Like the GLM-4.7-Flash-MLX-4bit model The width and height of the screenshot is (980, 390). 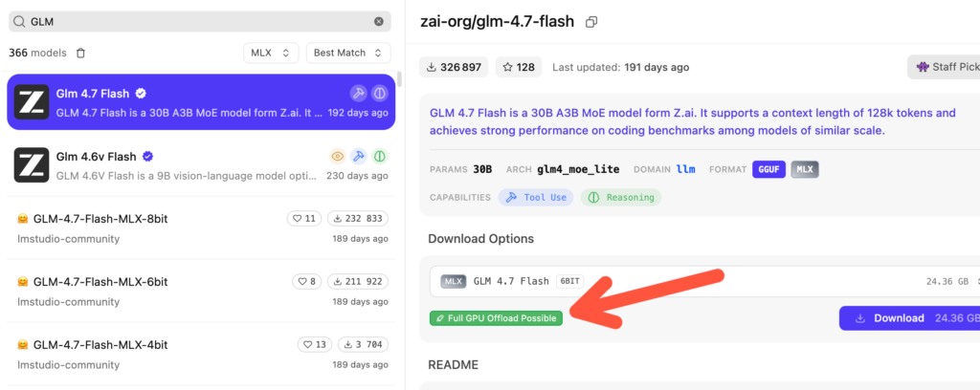tap(315, 344)
